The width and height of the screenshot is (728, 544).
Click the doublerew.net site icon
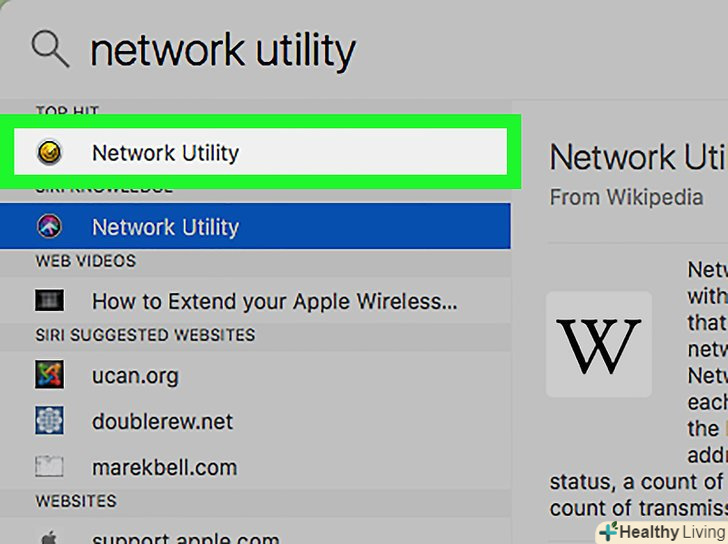click(x=49, y=421)
